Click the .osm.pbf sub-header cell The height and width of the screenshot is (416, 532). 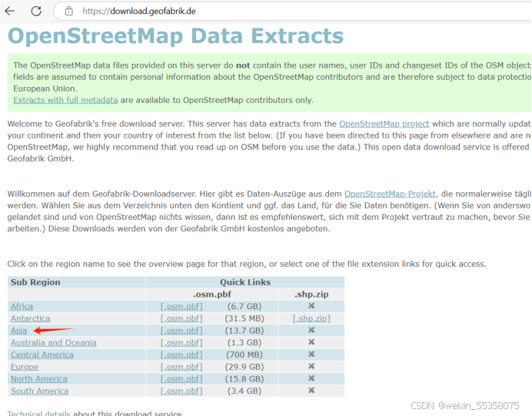[212, 295]
